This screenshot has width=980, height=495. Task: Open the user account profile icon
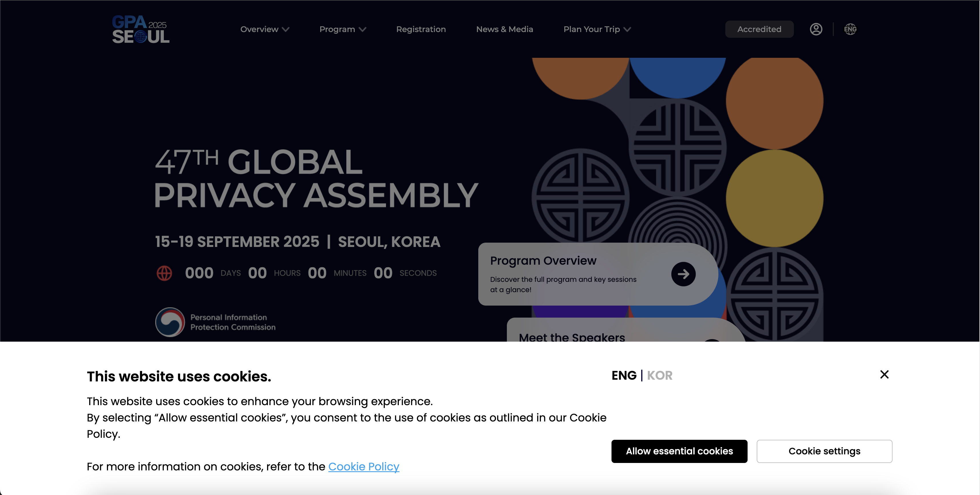(816, 29)
